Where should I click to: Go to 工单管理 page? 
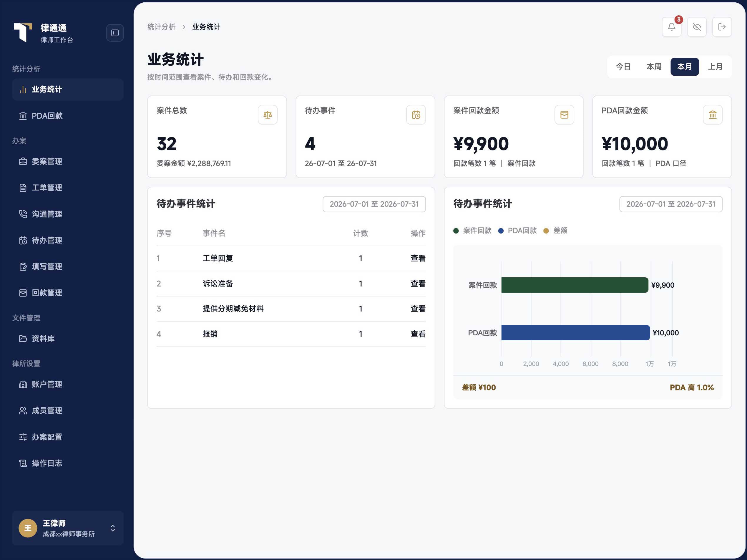(x=68, y=188)
